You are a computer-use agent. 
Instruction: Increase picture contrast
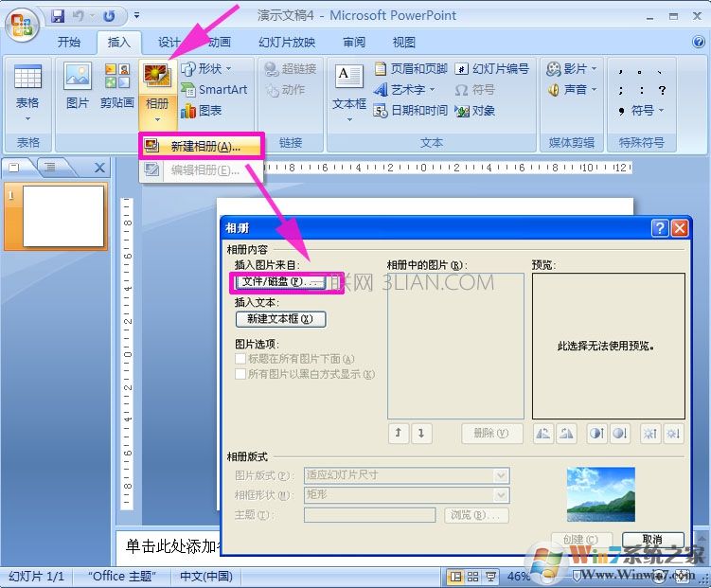[x=596, y=434]
